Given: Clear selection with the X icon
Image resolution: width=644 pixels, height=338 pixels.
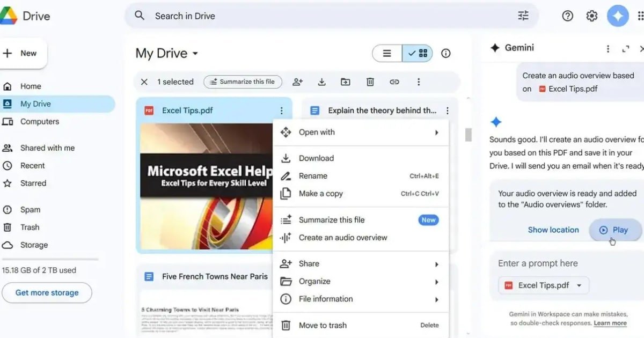Looking at the screenshot, I should 144,82.
